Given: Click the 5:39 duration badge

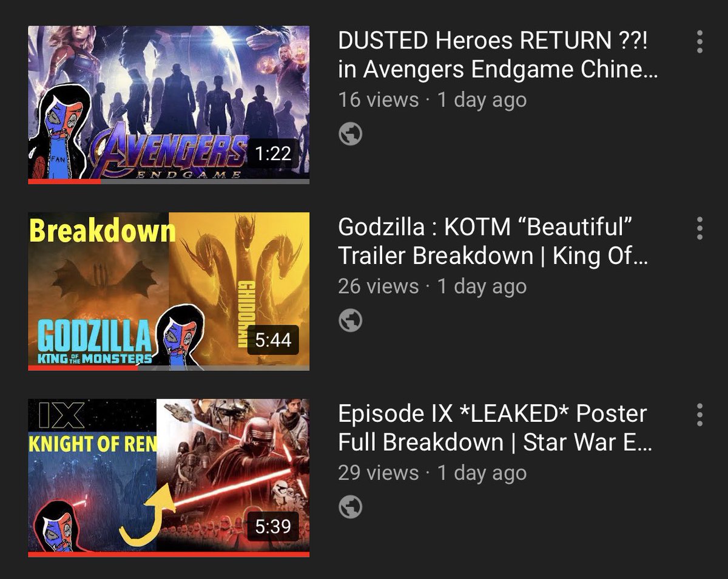Looking at the screenshot, I should [x=273, y=526].
